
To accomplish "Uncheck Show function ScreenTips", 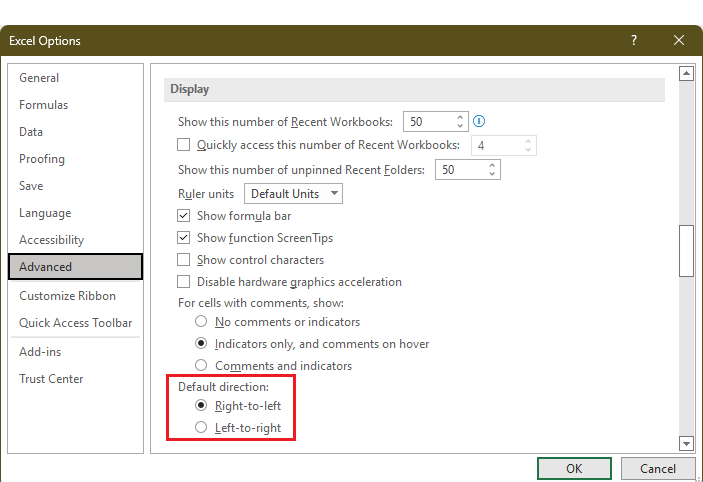I will pos(183,238).
